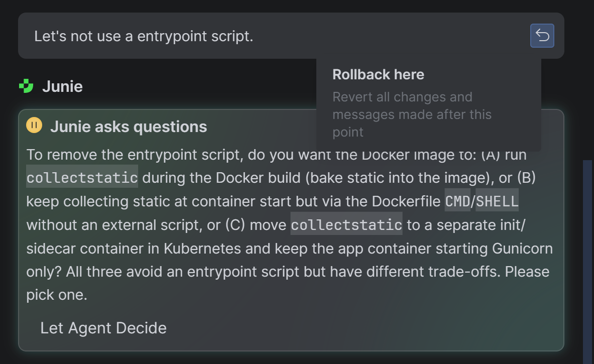This screenshot has width=594, height=364.
Task: Click the green Junie logo icon
Action: [x=26, y=86]
